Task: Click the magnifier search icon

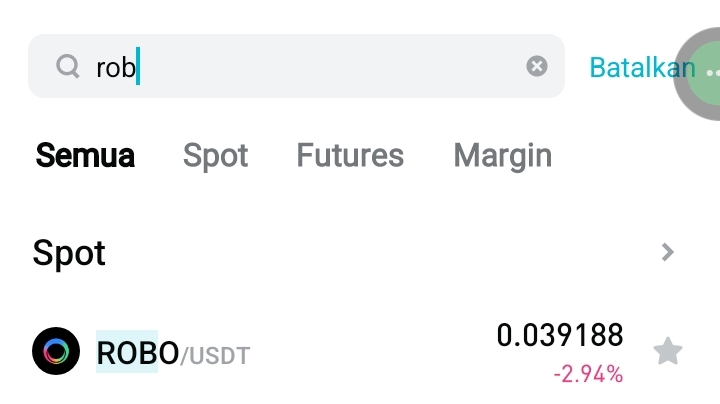Action: (x=67, y=67)
